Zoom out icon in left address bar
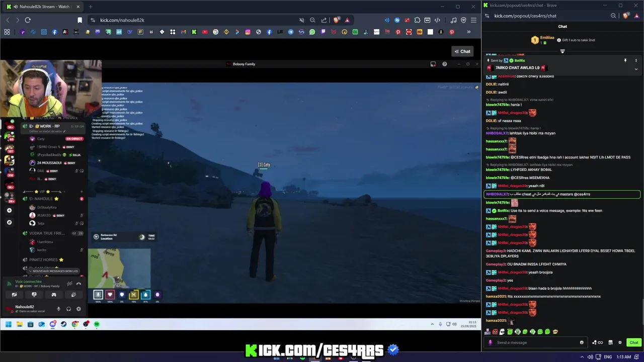Viewport: 644px width, 362px height. click(312, 20)
